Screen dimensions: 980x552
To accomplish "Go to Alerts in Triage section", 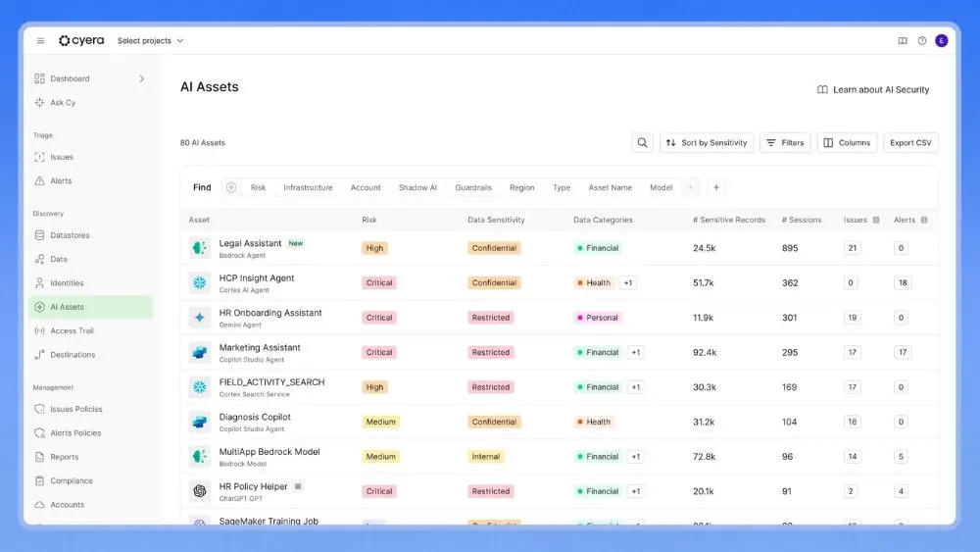I will 61,180.
